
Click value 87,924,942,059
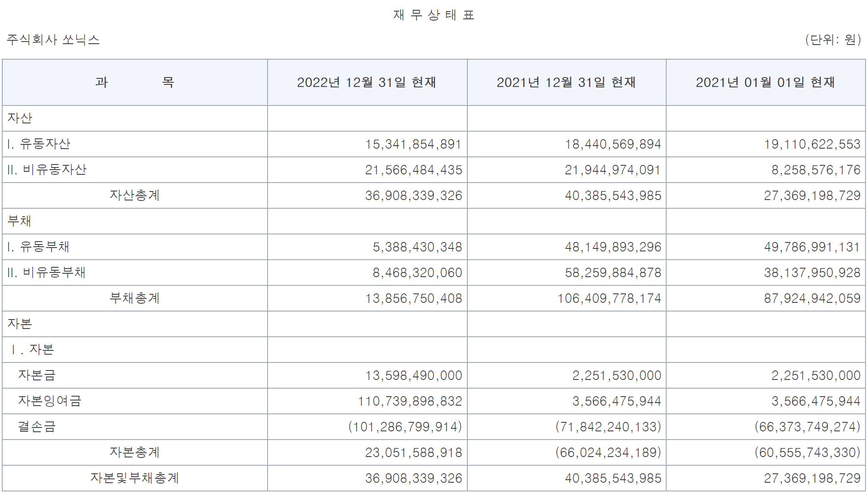tap(812, 299)
